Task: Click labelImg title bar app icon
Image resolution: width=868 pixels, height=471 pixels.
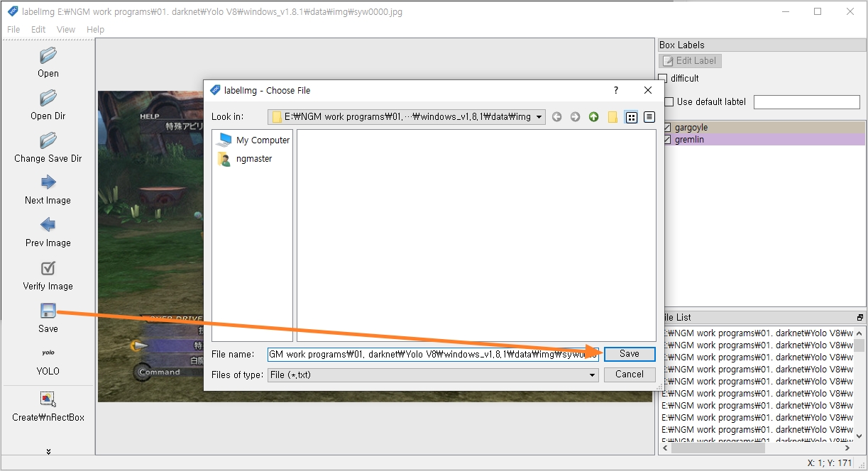Action: (13, 11)
